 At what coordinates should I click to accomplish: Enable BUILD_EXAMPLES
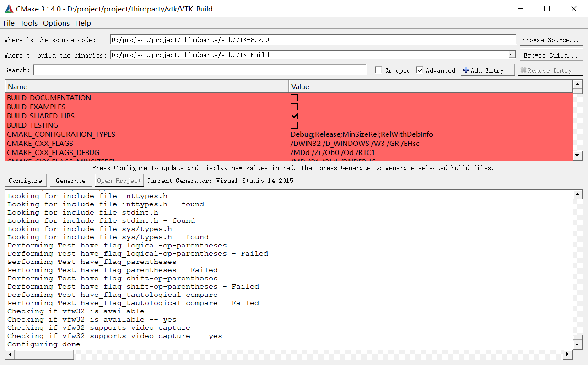click(294, 107)
